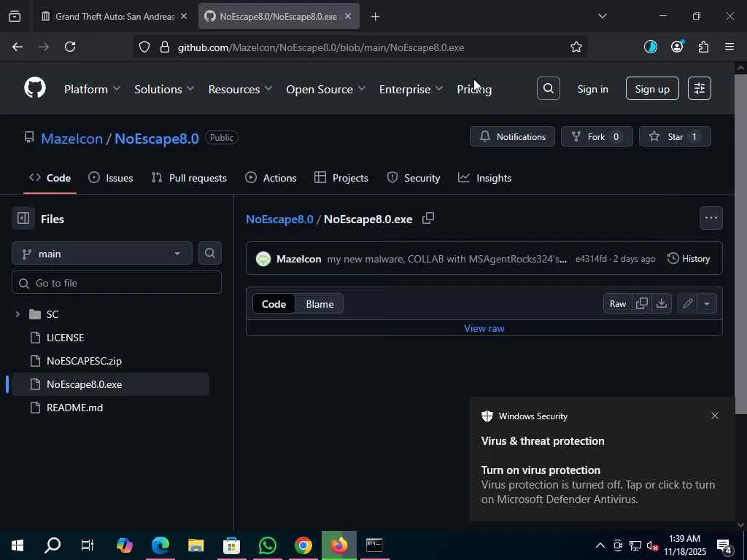The image size is (747, 560).
Task: Switch to the Blame view
Action: click(320, 304)
